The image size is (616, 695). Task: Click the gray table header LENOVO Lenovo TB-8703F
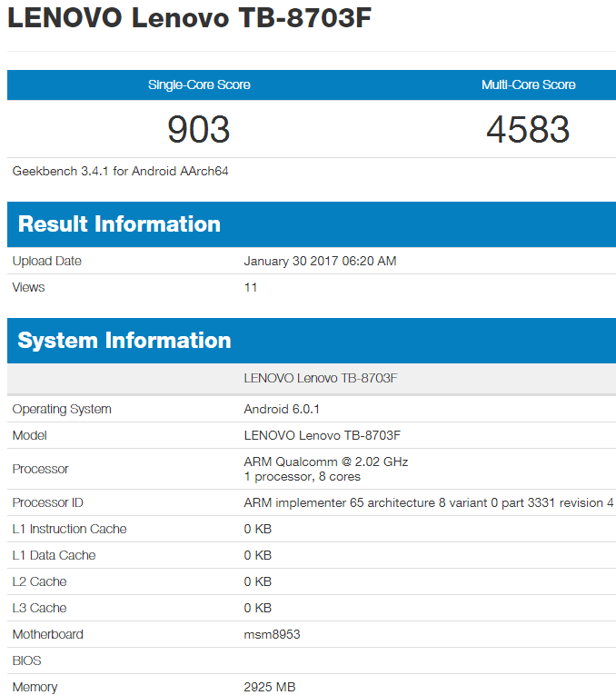click(x=321, y=378)
